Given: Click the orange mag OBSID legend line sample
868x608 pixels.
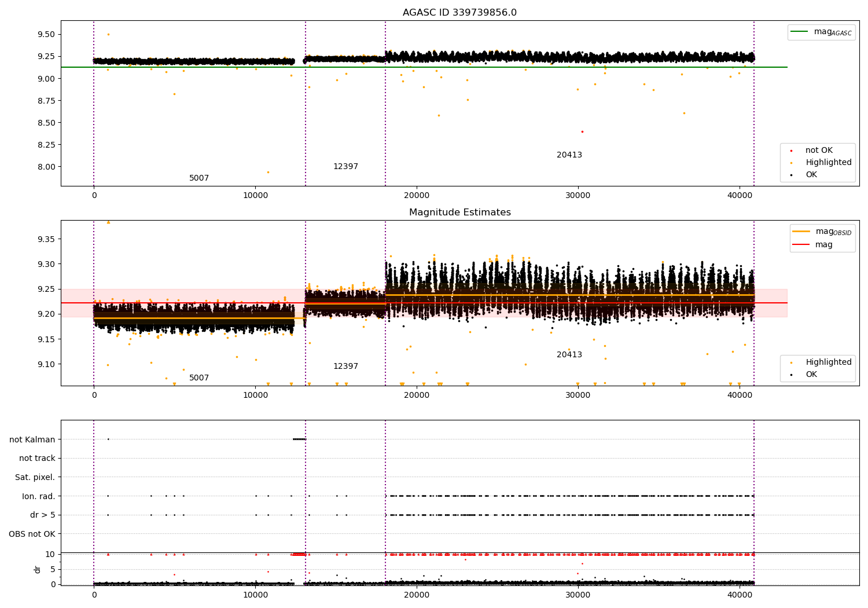Looking at the screenshot, I should click(x=801, y=232).
